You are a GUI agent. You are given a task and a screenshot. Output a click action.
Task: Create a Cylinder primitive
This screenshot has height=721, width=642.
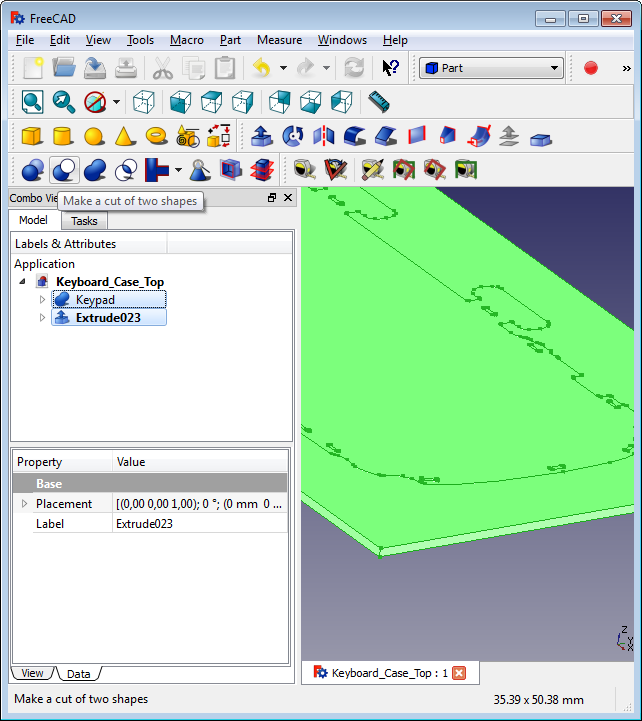[x=63, y=136]
